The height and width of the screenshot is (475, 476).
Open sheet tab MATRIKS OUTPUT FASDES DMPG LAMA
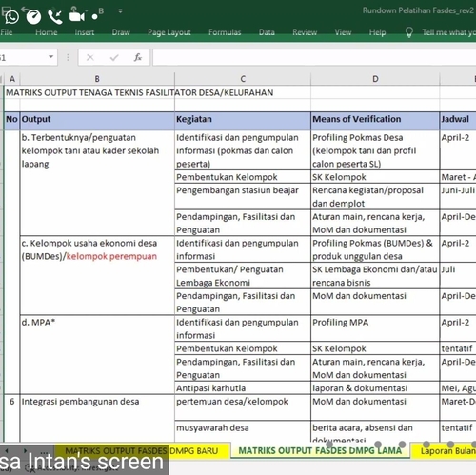point(320,450)
